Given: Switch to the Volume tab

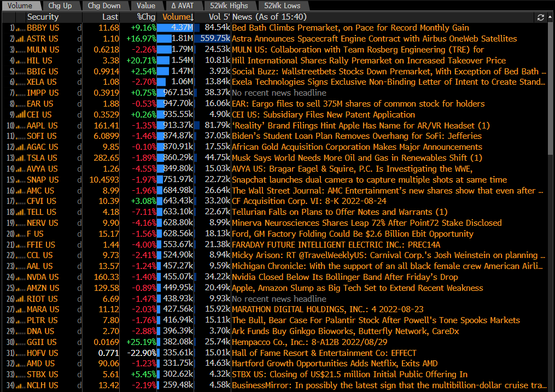Looking at the screenshot, I should pos(20,5).
